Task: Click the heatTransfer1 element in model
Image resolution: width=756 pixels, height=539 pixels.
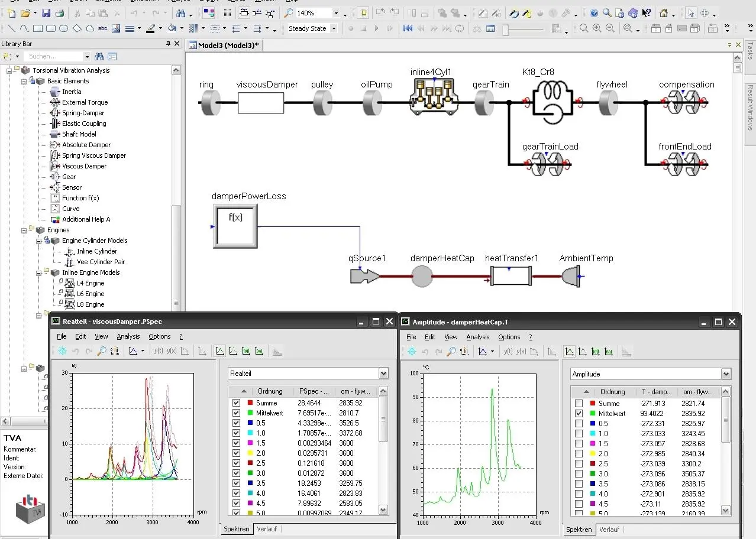Action: click(x=511, y=275)
